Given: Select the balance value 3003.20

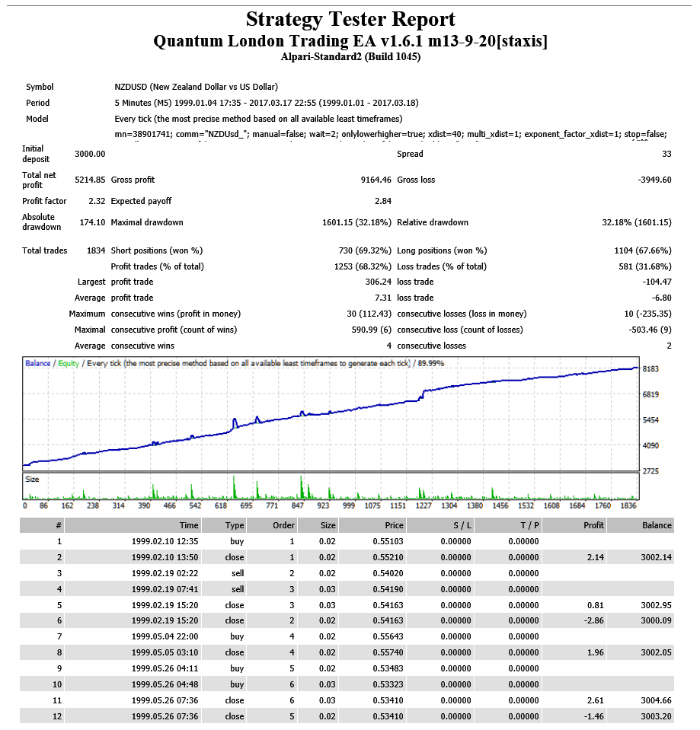Looking at the screenshot, I should (657, 716).
